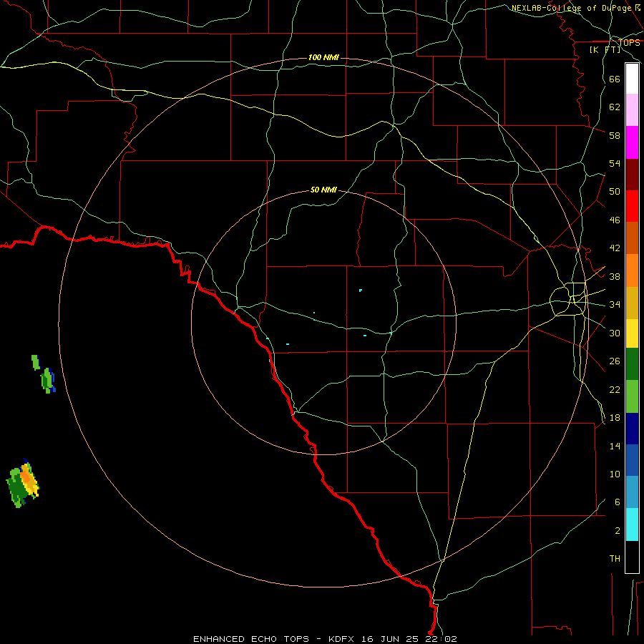Click the yellow highway loop at map edge
The image size is (644, 644).
pyautogui.click(x=569, y=299)
